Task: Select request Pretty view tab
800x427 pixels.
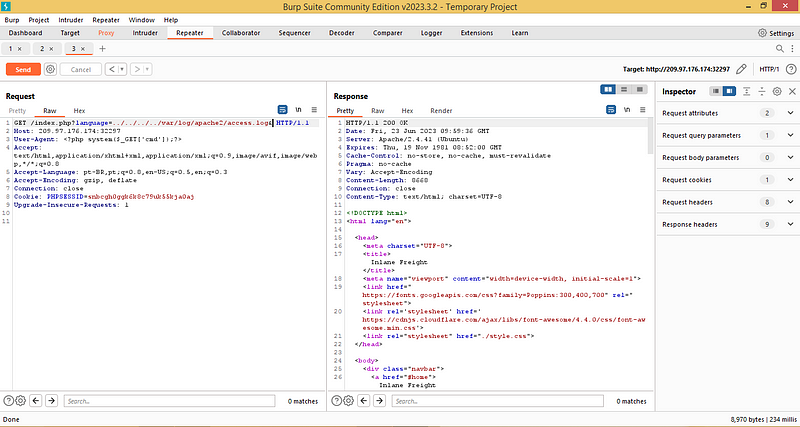Action: point(17,111)
